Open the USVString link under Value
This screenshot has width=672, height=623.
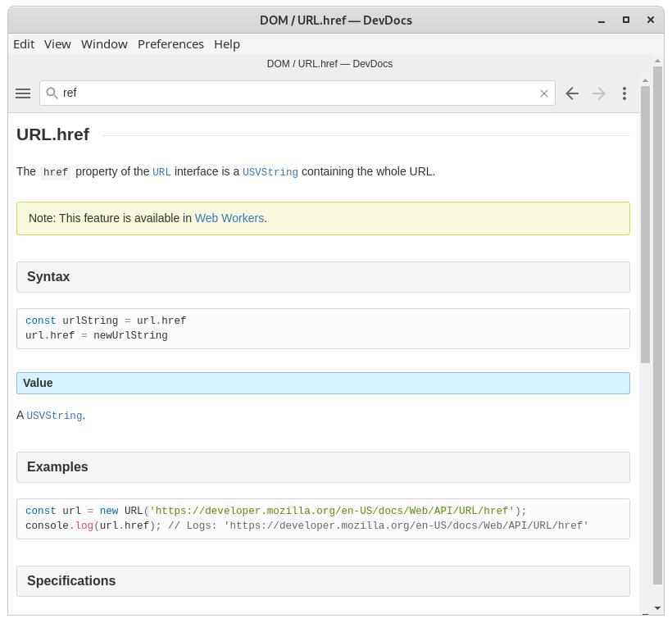[x=53, y=415]
